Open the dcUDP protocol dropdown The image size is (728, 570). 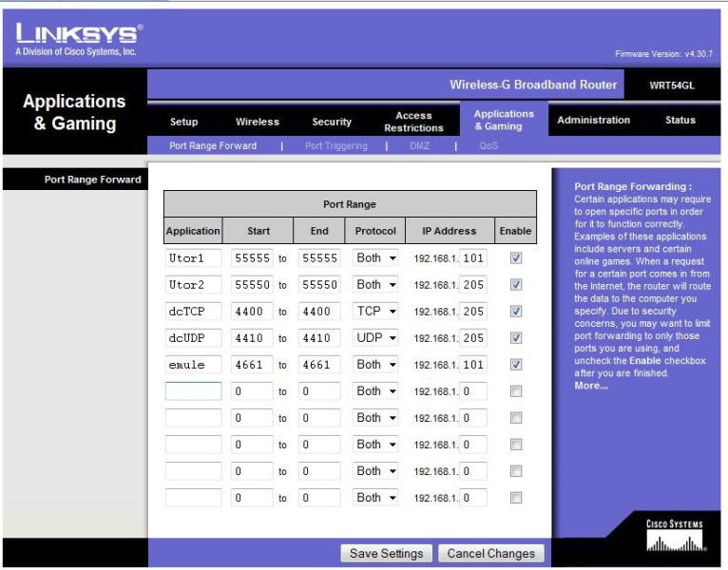(x=375, y=338)
